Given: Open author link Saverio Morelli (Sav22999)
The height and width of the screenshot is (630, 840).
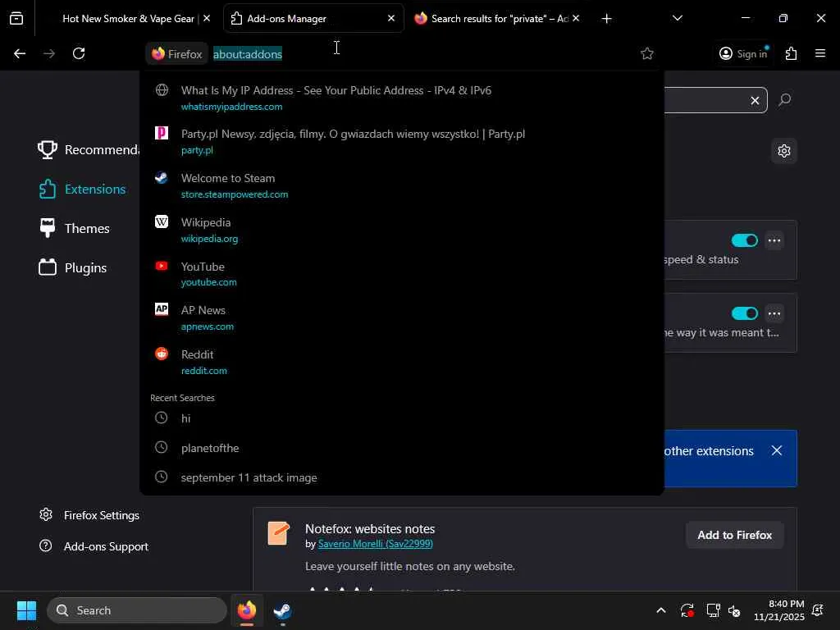Looking at the screenshot, I should click(x=376, y=544).
